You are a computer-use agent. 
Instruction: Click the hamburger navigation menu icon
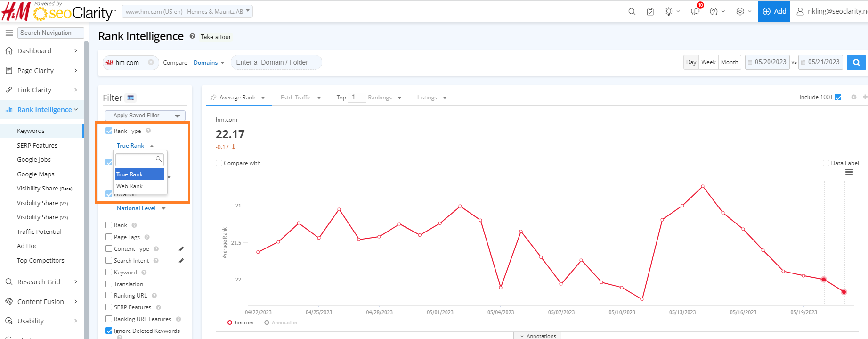coord(9,33)
